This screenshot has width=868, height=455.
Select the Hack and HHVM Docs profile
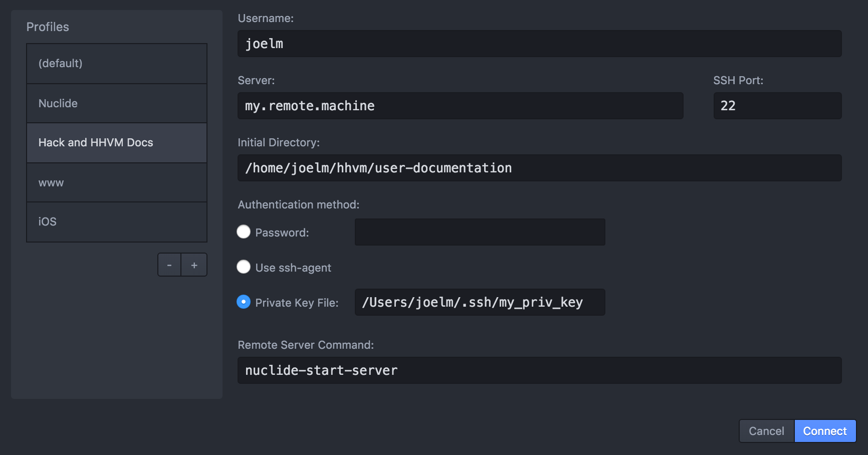(x=117, y=143)
